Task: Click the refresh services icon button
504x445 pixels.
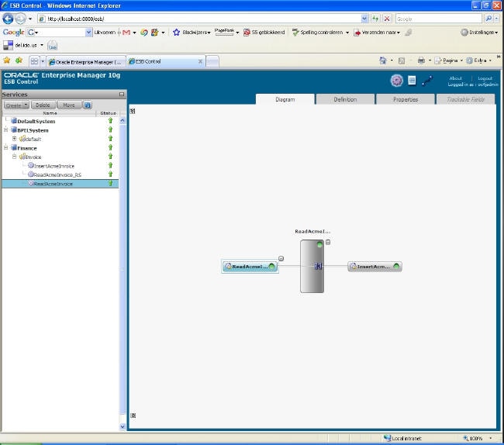Action: (88, 105)
